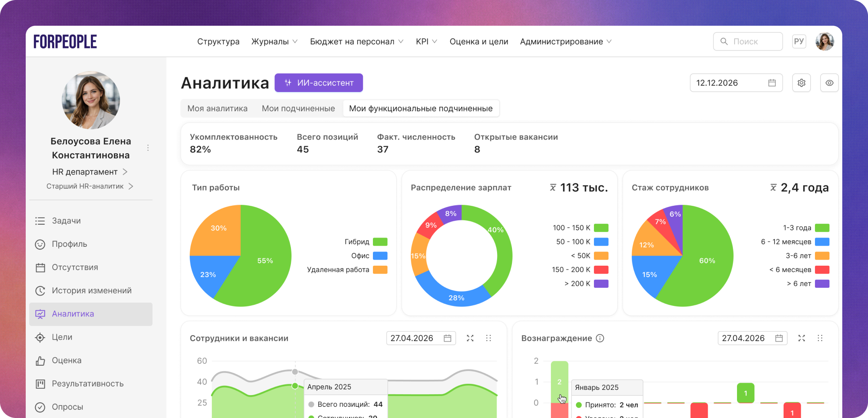This screenshot has height=418, width=868.
Task: Expand the Администрирование dropdown
Action: pos(566,41)
